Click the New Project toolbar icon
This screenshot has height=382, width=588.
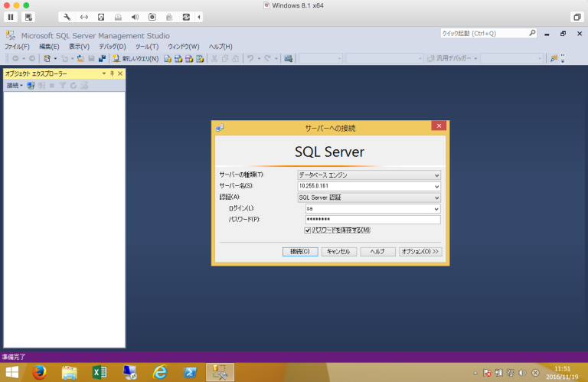[x=47, y=58]
